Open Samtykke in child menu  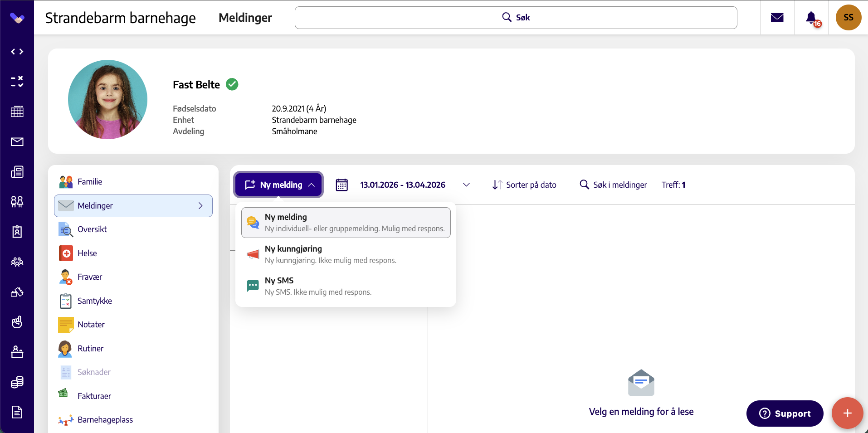(x=133, y=301)
